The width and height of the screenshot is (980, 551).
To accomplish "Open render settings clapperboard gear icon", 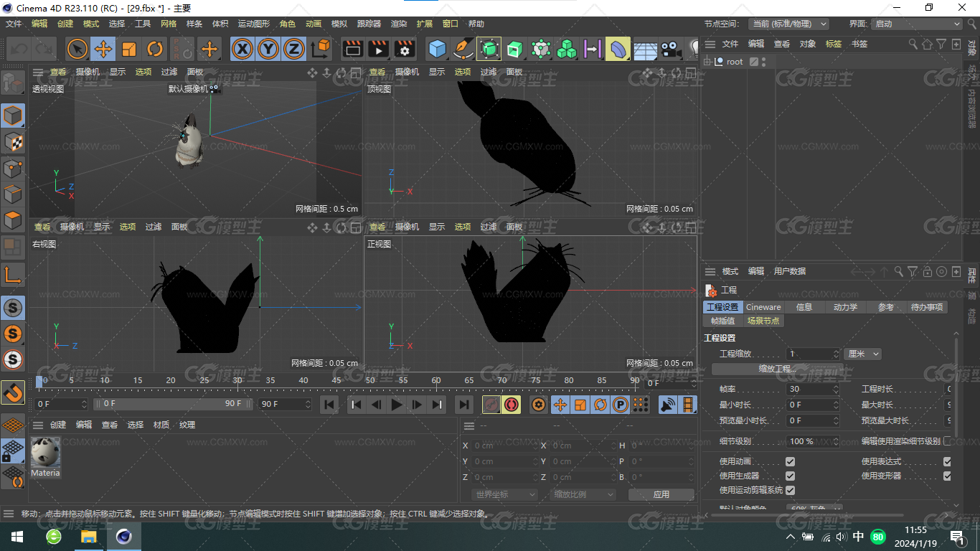I will (x=405, y=49).
